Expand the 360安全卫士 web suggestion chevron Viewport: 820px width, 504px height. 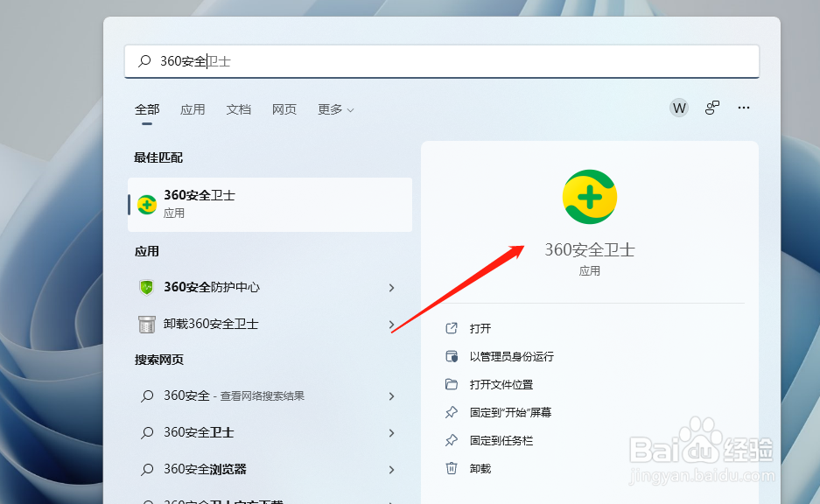click(x=391, y=433)
